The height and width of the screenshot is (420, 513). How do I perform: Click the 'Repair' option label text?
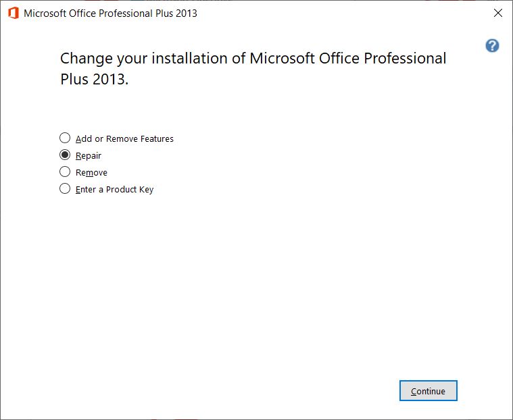tap(89, 156)
